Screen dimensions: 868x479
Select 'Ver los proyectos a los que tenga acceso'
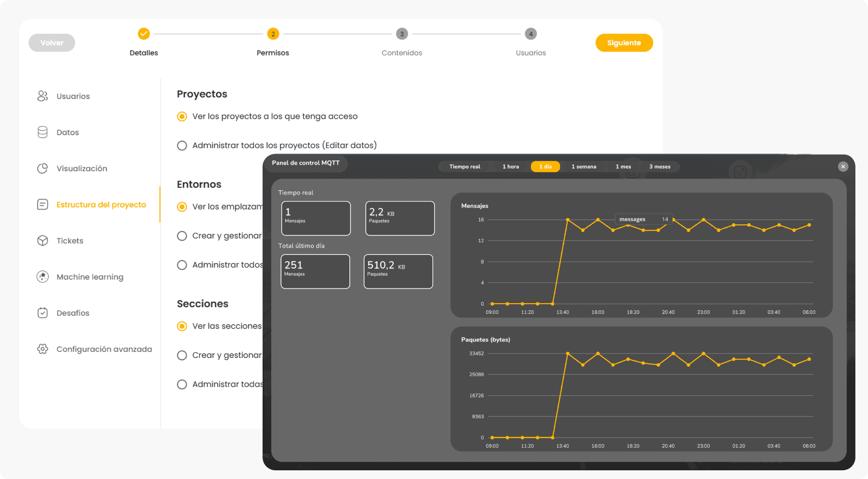click(182, 116)
